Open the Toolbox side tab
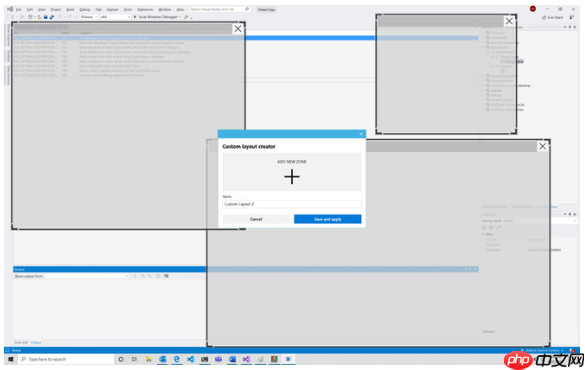 8,56
